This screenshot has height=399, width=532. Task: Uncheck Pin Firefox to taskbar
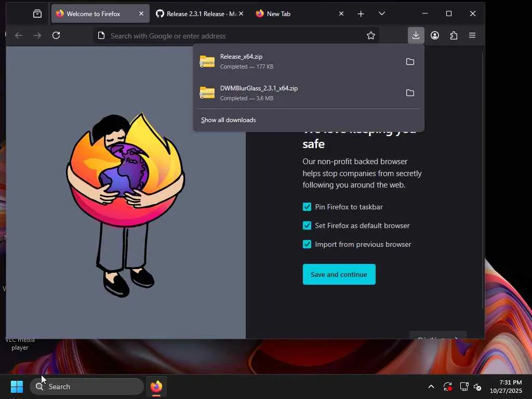coord(307,207)
